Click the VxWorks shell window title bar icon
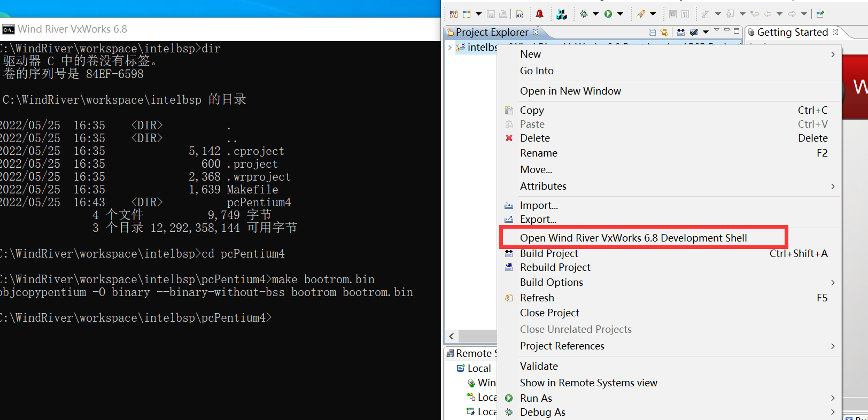Viewport: 868px width, 420px height. (x=8, y=29)
